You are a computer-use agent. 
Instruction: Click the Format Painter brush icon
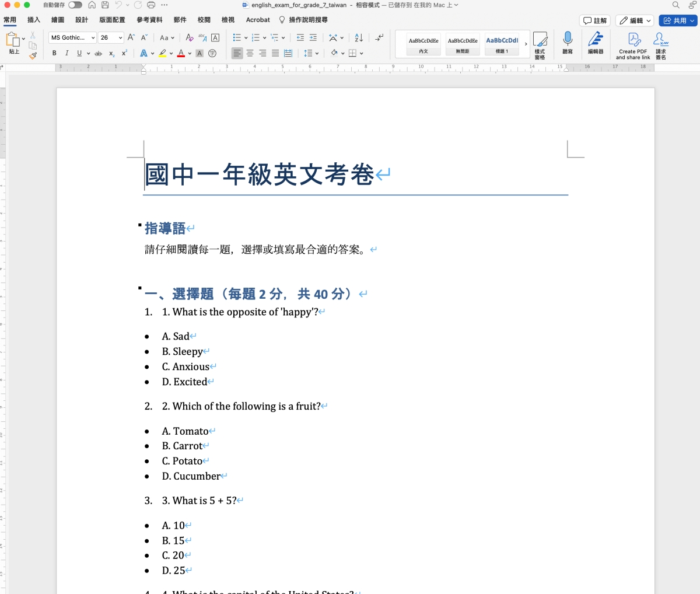33,56
